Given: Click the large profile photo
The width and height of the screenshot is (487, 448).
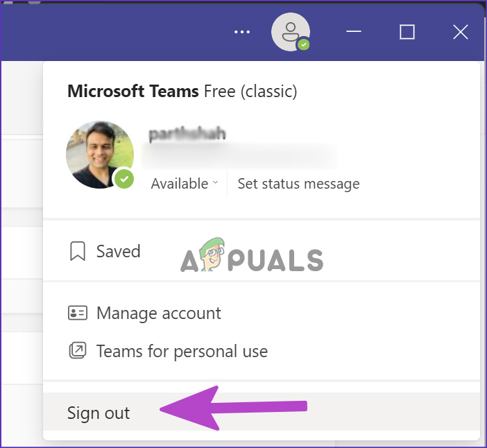Looking at the screenshot, I should coord(99,155).
